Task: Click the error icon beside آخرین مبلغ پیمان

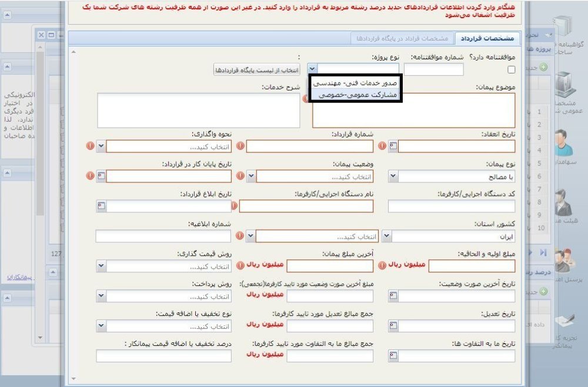Action: click(240, 265)
